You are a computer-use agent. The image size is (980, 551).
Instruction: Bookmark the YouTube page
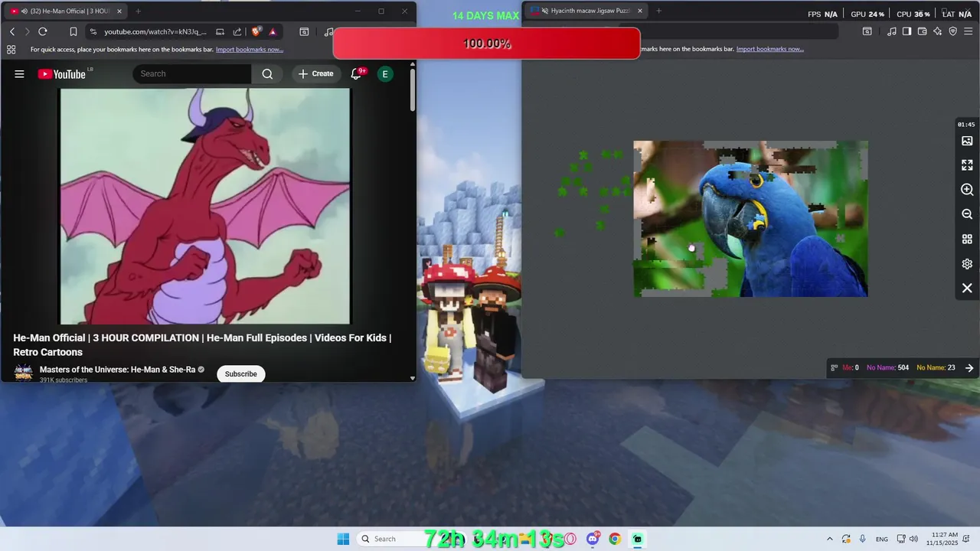[x=73, y=31]
